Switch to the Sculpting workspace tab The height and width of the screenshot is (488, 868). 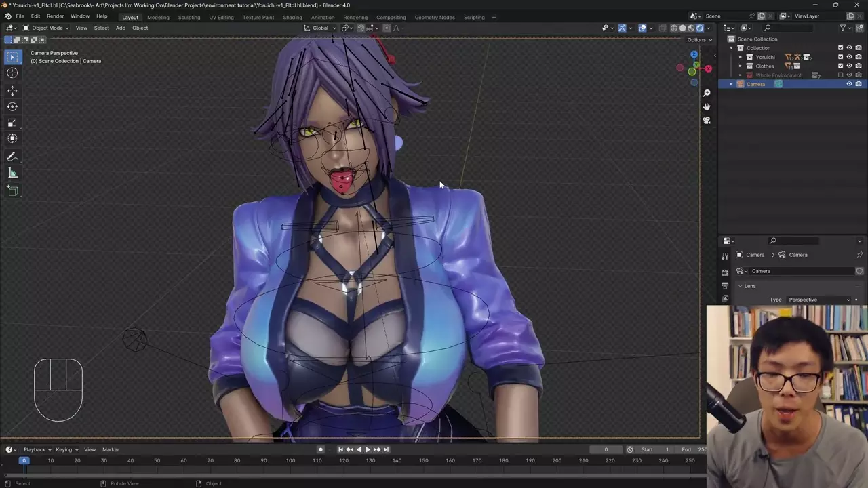(189, 17)
